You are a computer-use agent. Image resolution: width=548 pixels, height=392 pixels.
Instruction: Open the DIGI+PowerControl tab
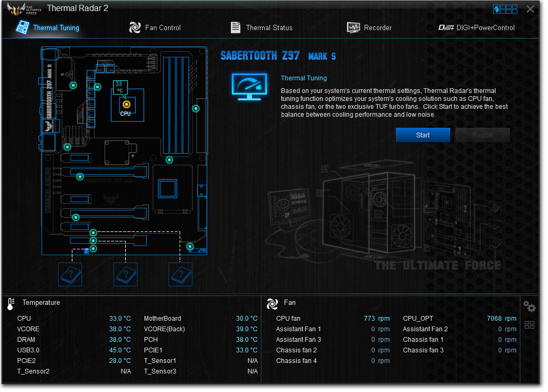click(x=476, y=27)
